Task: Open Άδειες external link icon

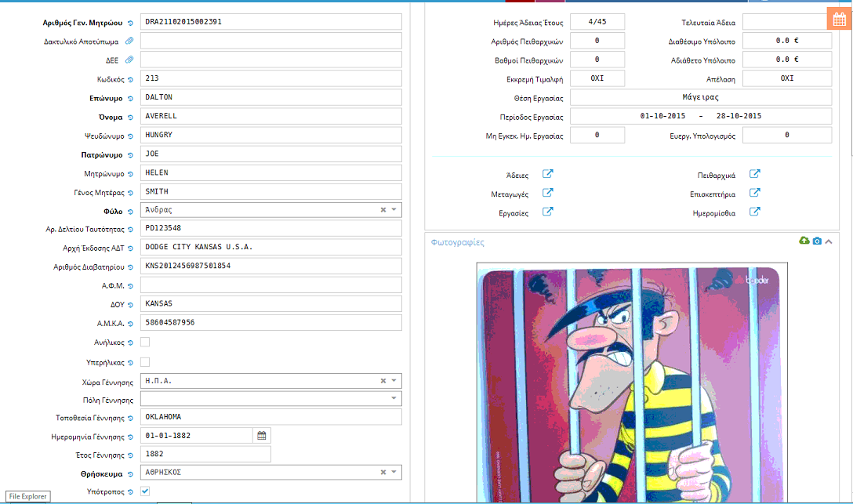Action: 548,174
